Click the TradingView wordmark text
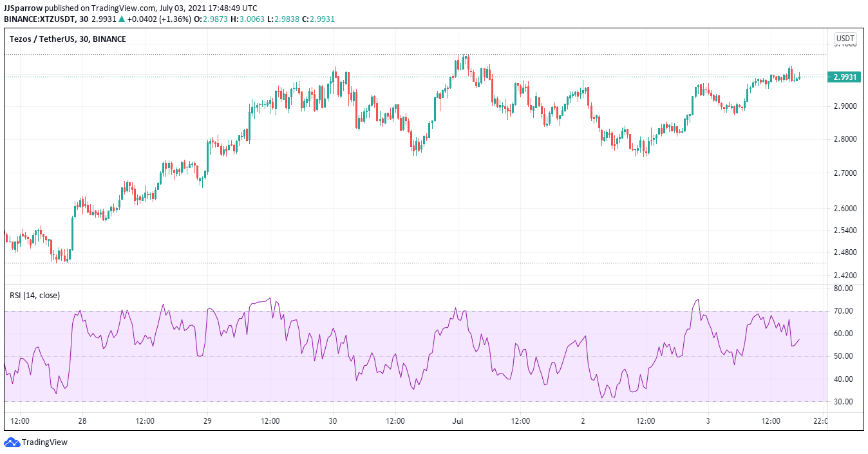The image size is (868, 454). point(44,442)
